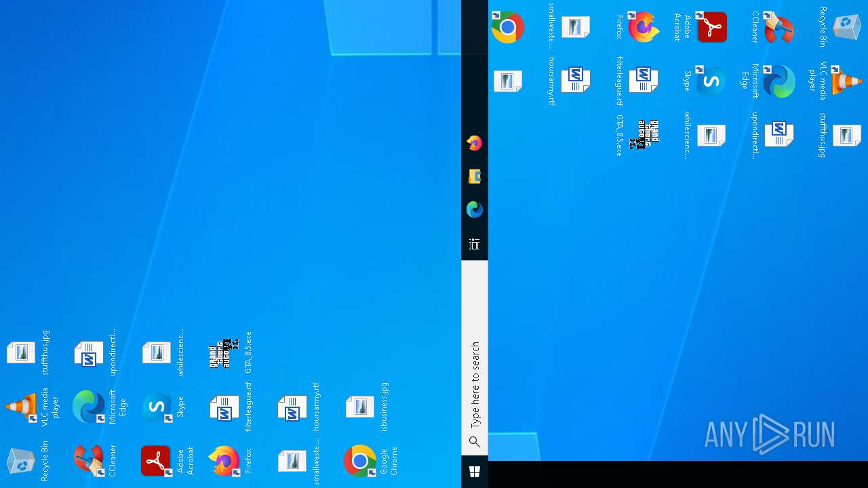Select Skype shortcut on the left desktop
This screenshot has width=868, height=488.
(163, 407)
